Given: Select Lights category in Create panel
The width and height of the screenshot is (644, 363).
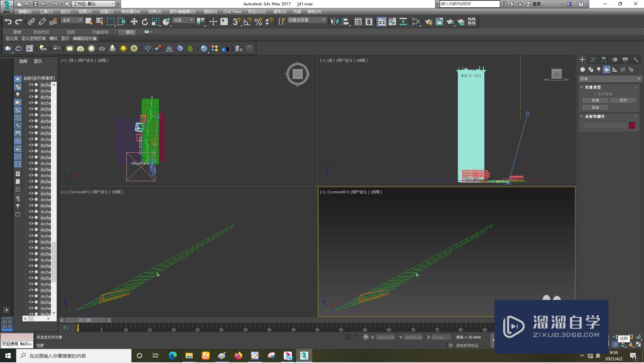Looking at the screenshot, I should 599,69.
